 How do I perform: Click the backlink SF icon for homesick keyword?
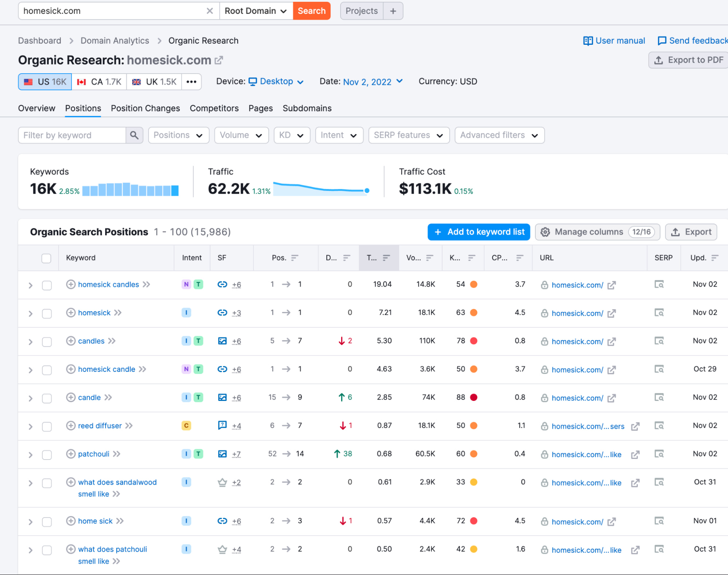[222, 313]
